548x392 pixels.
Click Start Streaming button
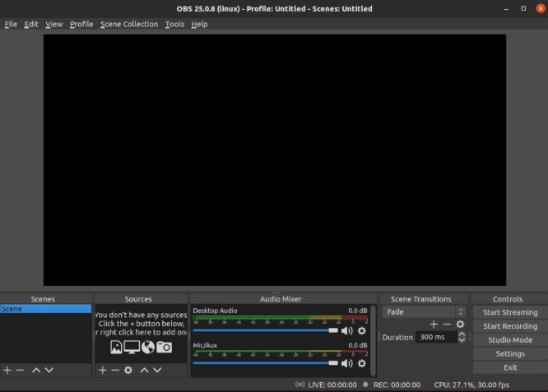click(x=509, y=312)
